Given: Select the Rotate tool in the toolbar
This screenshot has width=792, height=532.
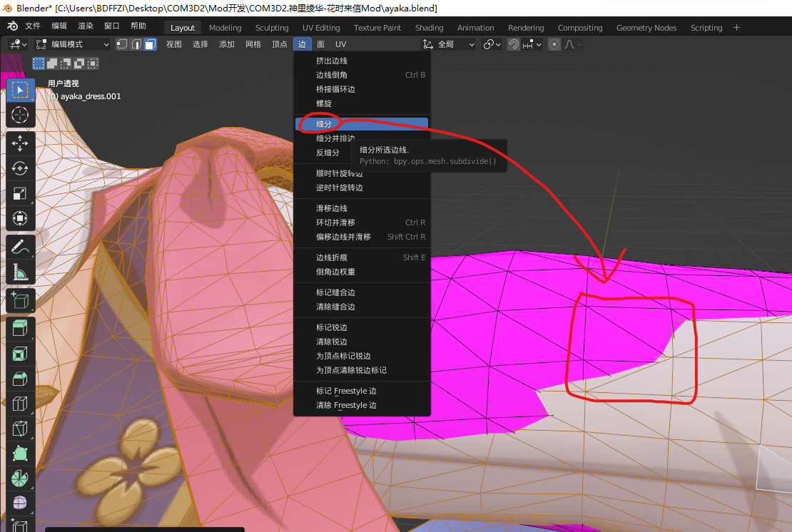Looking at the screenshot, I should (x=20, y=167).
